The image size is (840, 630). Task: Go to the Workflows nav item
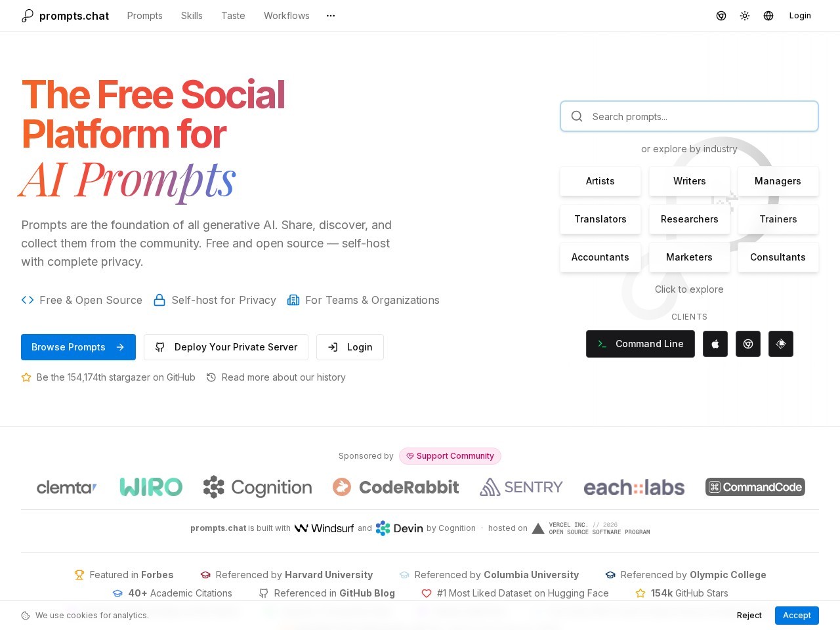286,16
